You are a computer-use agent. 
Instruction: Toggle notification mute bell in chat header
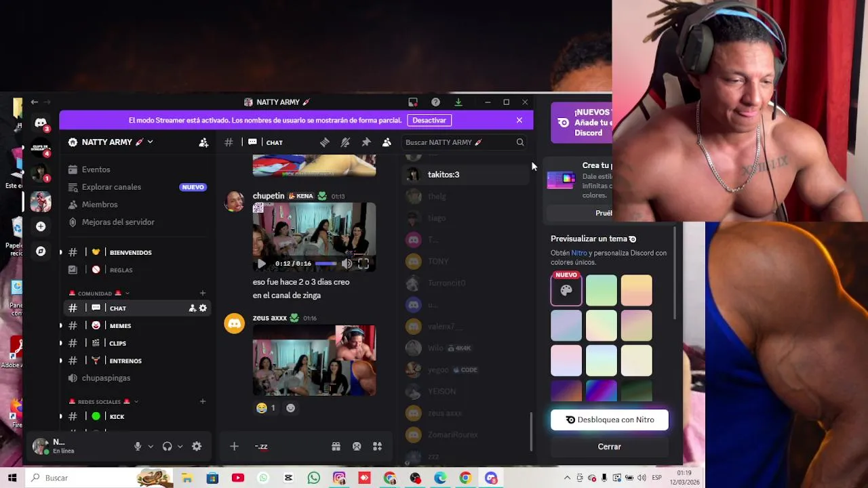[x=345, y=142]
